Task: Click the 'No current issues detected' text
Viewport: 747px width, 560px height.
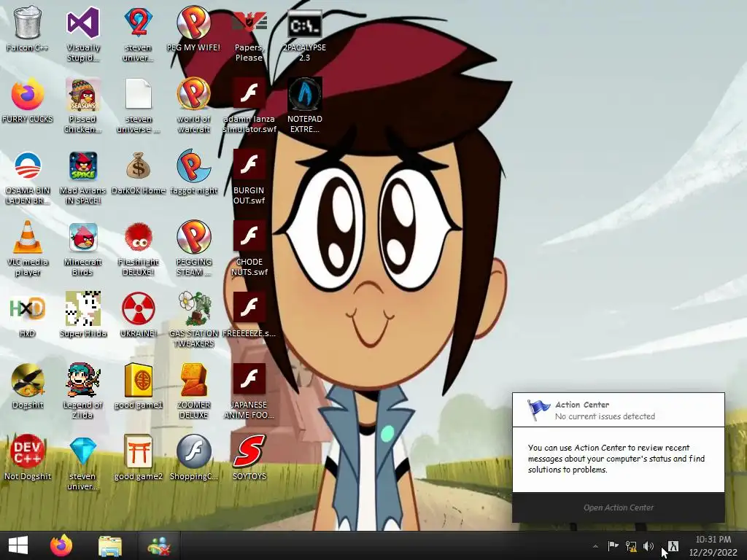Action: tap(605, 416)
